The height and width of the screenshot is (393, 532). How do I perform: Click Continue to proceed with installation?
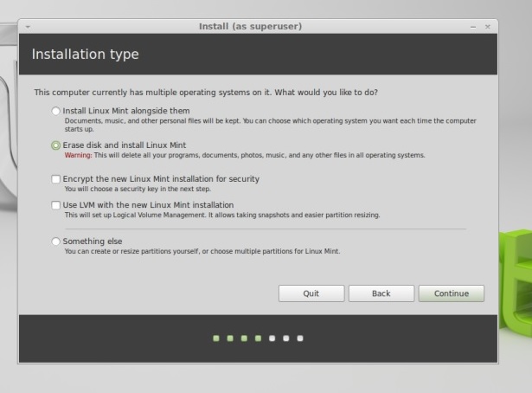[x=452, y=293]
